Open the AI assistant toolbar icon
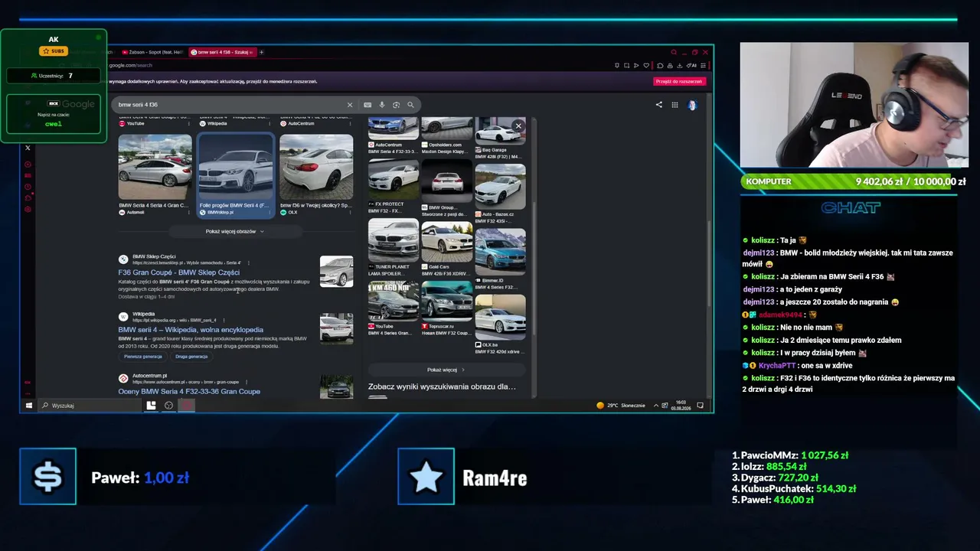 693,65
